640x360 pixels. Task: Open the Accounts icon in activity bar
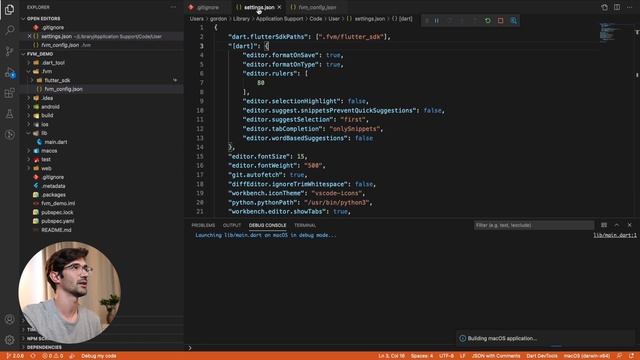9,319
